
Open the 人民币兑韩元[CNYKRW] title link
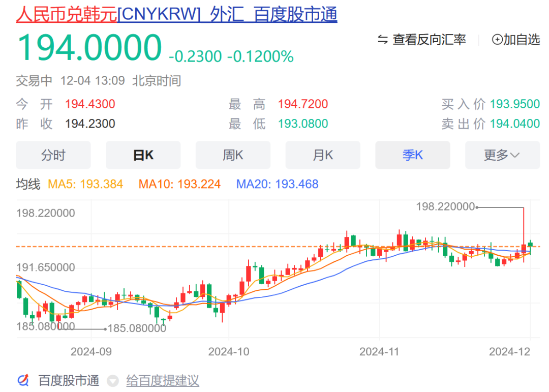pos(176,14)
